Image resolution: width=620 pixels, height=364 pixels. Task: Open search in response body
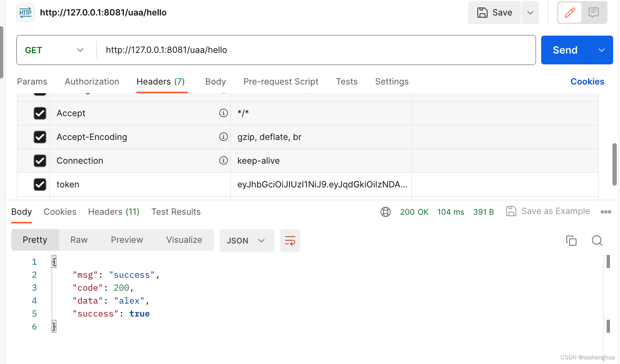coord(597,240)
